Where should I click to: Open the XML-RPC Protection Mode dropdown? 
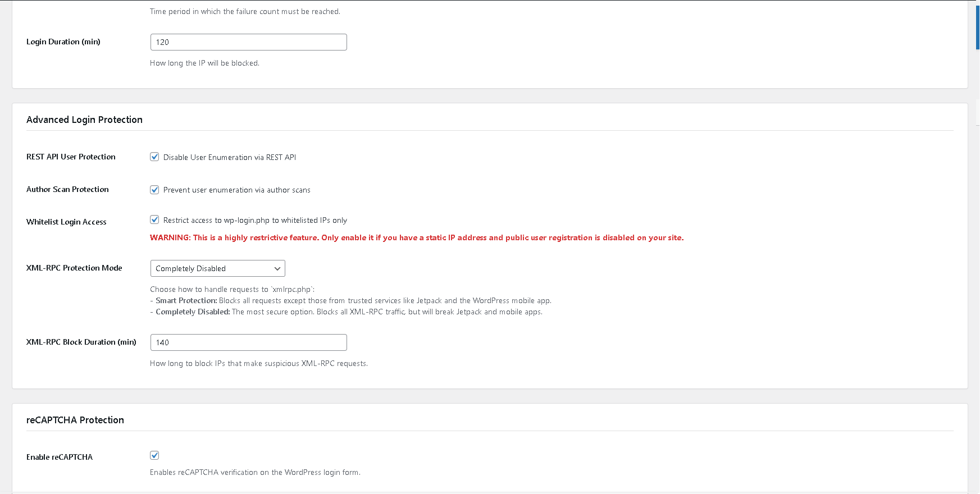click(x=217, y=268)
